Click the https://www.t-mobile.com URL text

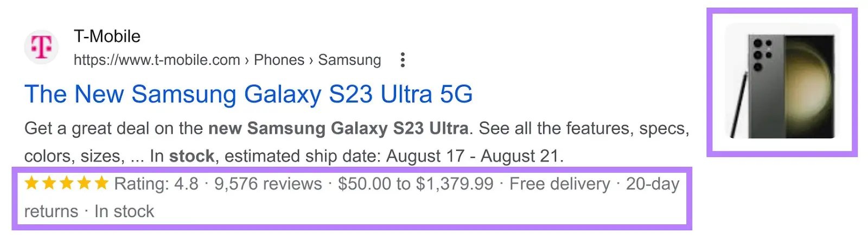pos(157,60)
